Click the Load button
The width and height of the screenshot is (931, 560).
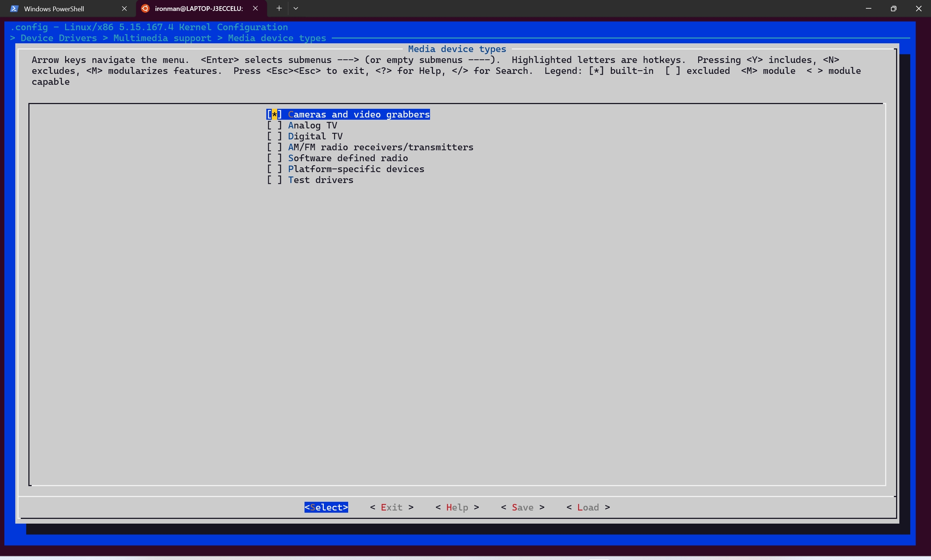tap(588, 507)
